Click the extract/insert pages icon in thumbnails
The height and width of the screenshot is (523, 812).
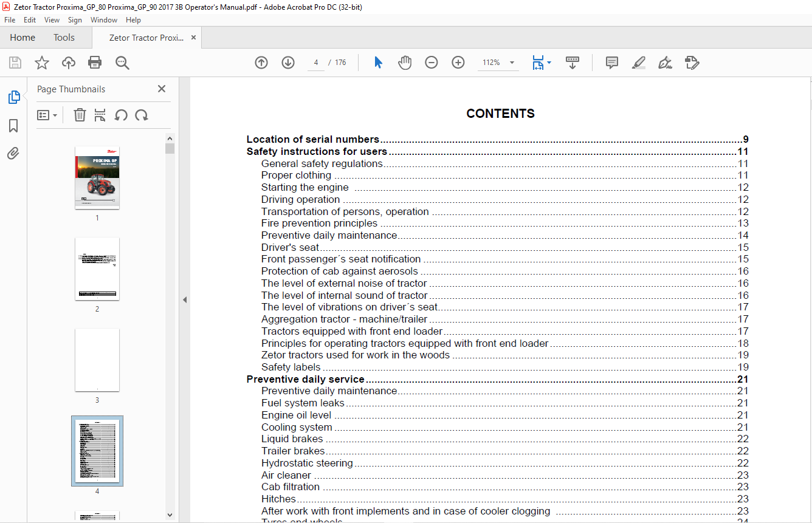point(100,115)
